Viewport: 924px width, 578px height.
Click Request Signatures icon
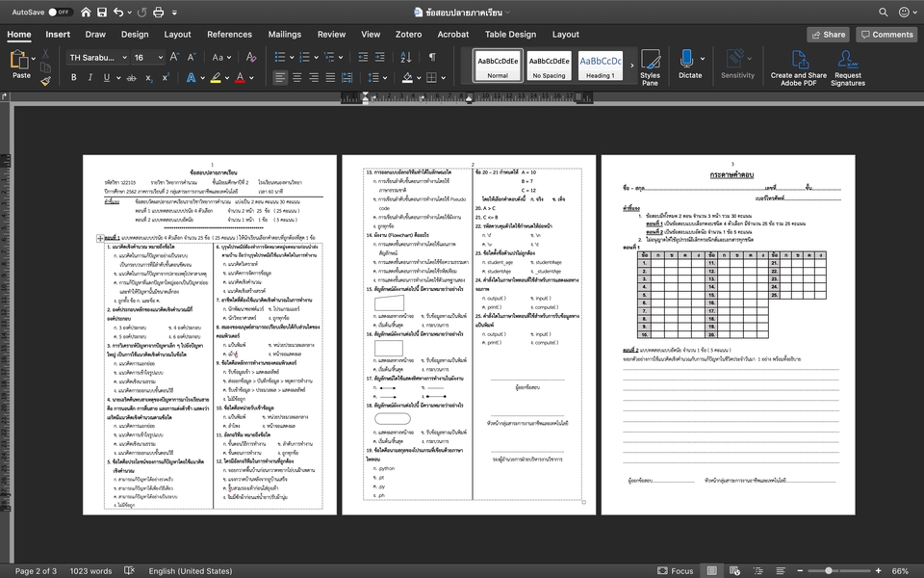click(848, 67)
